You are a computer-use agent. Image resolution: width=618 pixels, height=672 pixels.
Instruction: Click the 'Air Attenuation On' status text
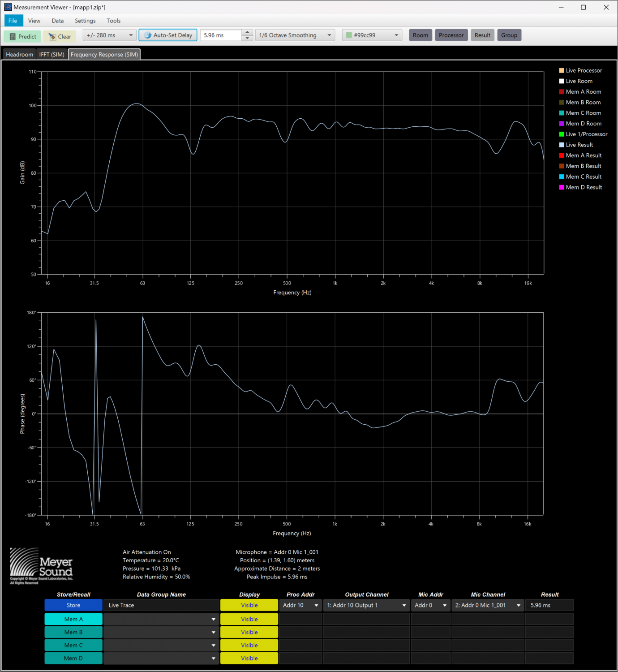pyautogui.click(x=147, y=552)
